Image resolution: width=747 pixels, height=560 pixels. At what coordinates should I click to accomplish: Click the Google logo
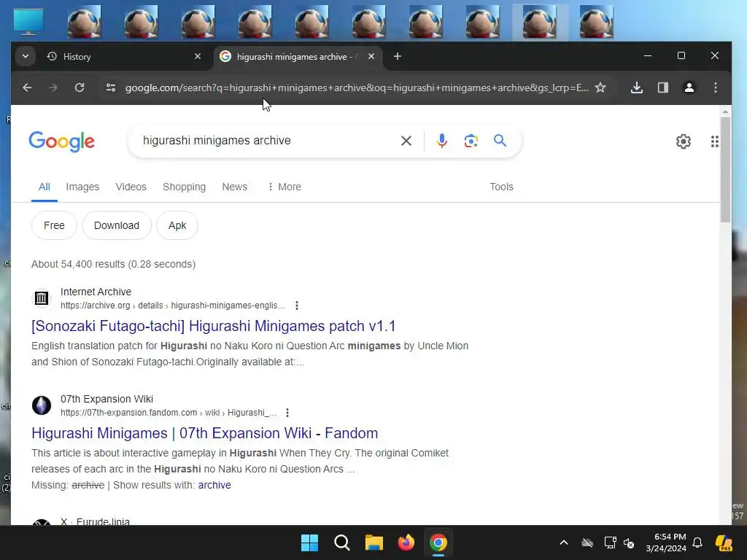[62, 141]
